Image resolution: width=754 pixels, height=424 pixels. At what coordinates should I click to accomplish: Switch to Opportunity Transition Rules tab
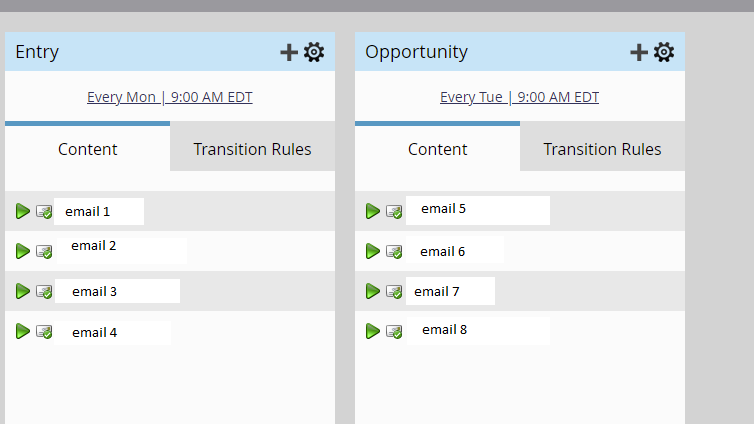tap(603, 147)
